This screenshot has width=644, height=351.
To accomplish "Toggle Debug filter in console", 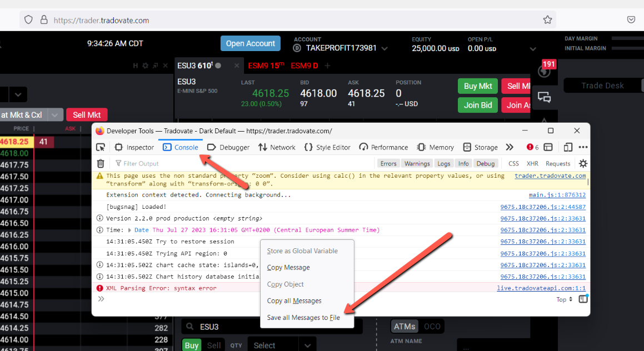I will (486, 163).
